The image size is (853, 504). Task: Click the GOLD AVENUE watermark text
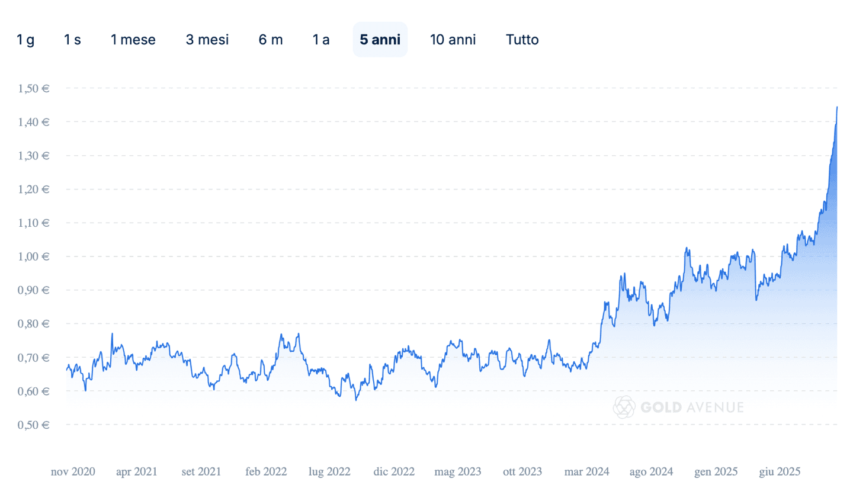(x=692, y=407)
